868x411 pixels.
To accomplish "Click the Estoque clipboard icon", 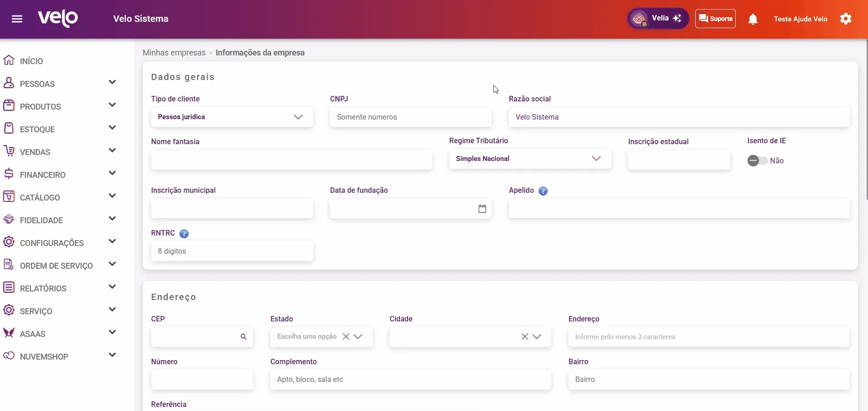I will tap(9, 128).
